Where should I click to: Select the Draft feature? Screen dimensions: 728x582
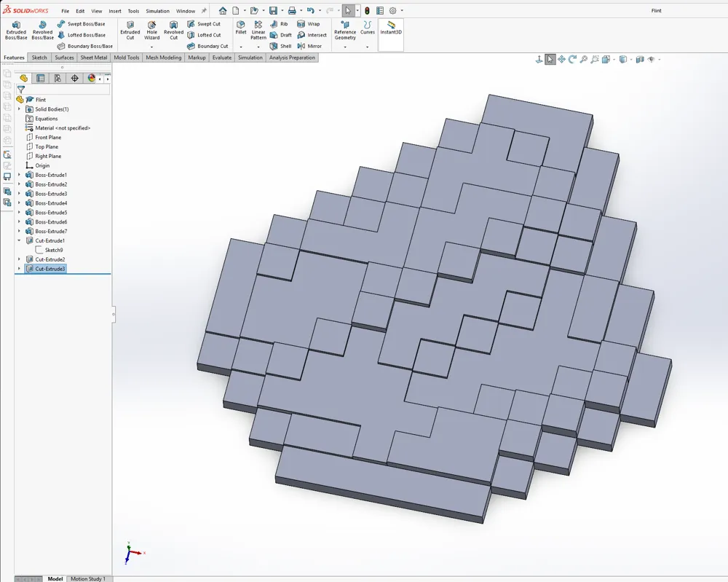pos(280,35)
